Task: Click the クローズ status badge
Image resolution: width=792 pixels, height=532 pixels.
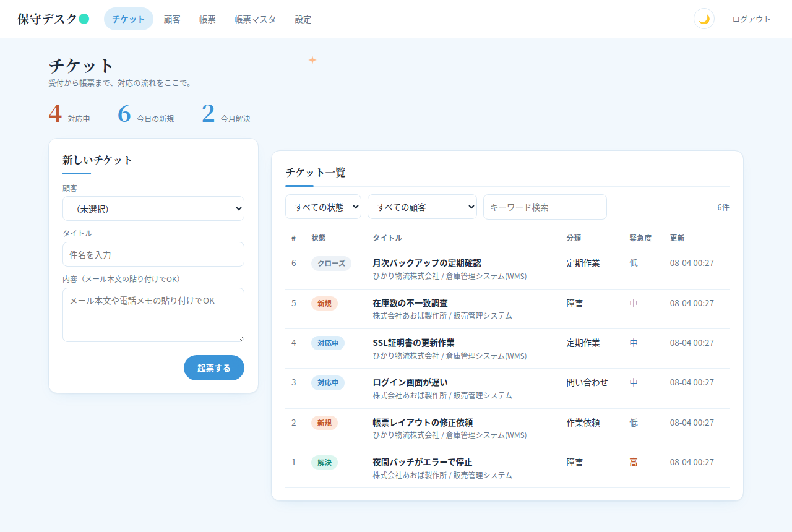Action: click(x=331, y=263)
